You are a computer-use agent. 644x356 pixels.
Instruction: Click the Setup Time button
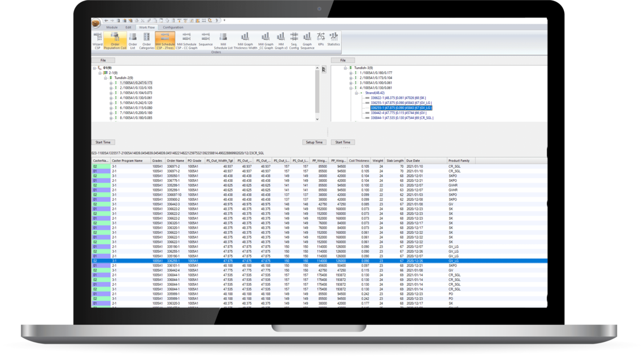coord(314,142)
